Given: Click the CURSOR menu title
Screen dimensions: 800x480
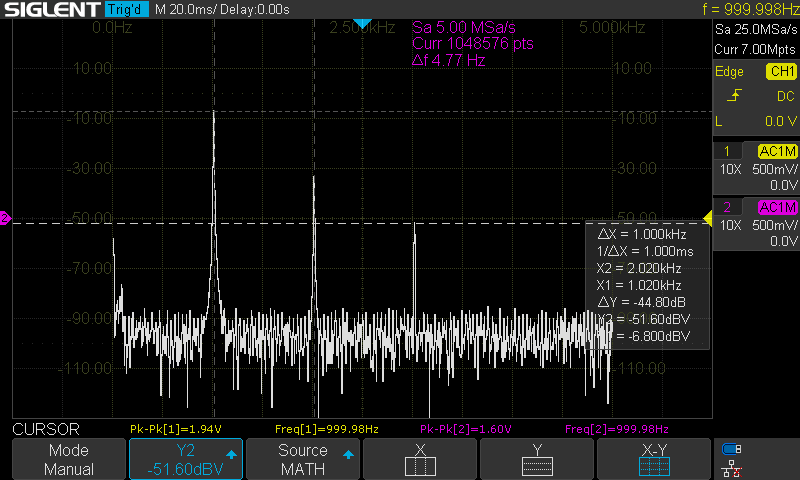Looking at the screenshot, I should pos(46,429).
